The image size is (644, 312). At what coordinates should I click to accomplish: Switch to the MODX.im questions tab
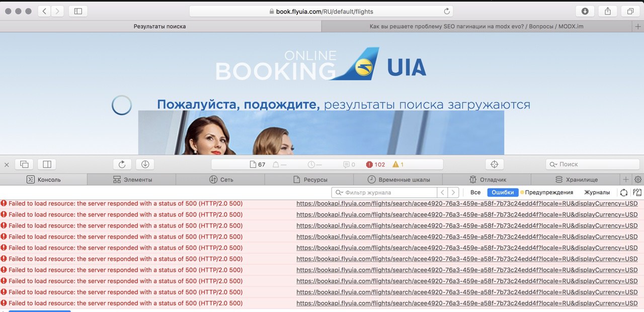(477, 26)
